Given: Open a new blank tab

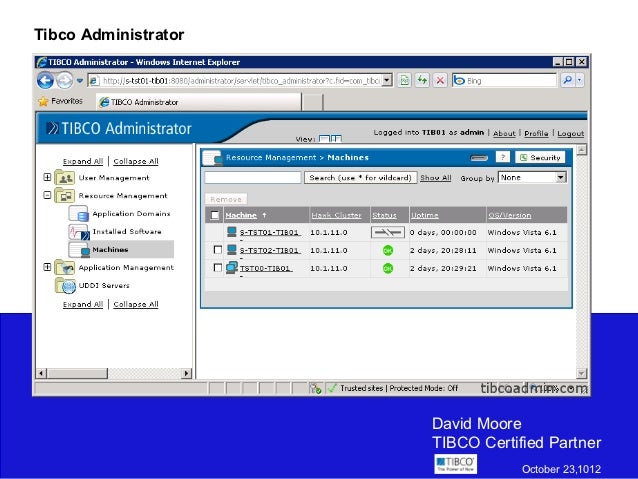Looking at the screenshot, I should click(x=312, y=102).
